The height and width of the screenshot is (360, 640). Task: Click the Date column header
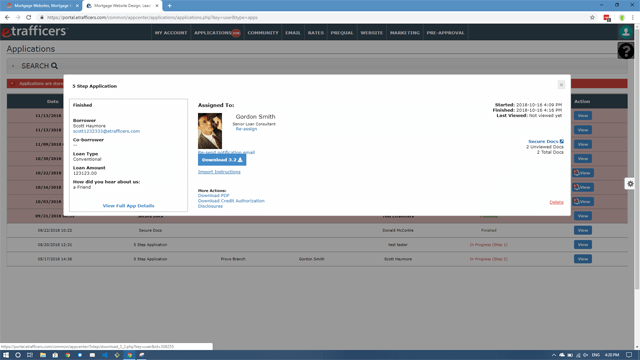pyautogui.click(x=53, y=101)
